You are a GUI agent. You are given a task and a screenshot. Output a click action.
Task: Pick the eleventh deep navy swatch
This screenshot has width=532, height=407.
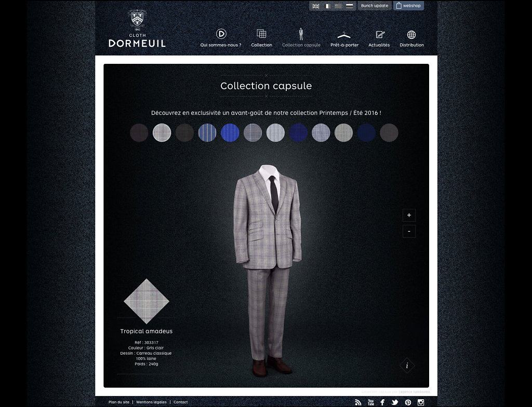tap(366, 132)
